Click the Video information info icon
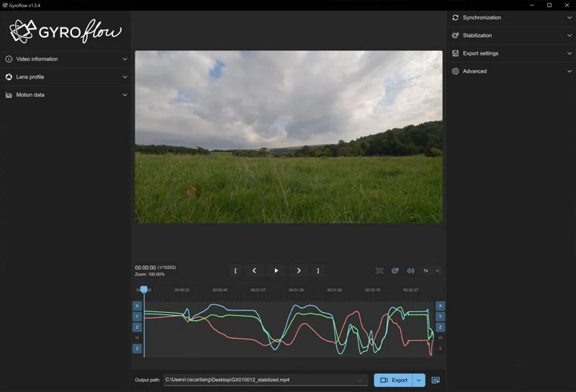 [x=9, y=59]
